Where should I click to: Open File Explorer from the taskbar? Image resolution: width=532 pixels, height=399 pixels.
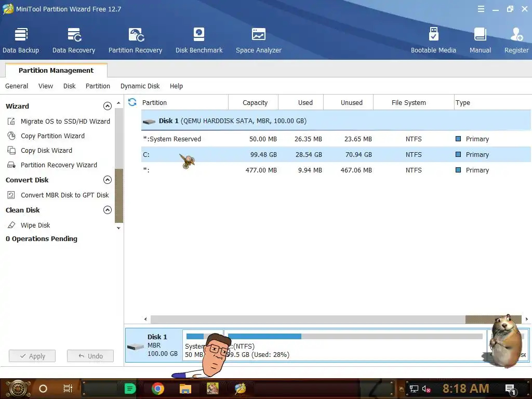185,389
